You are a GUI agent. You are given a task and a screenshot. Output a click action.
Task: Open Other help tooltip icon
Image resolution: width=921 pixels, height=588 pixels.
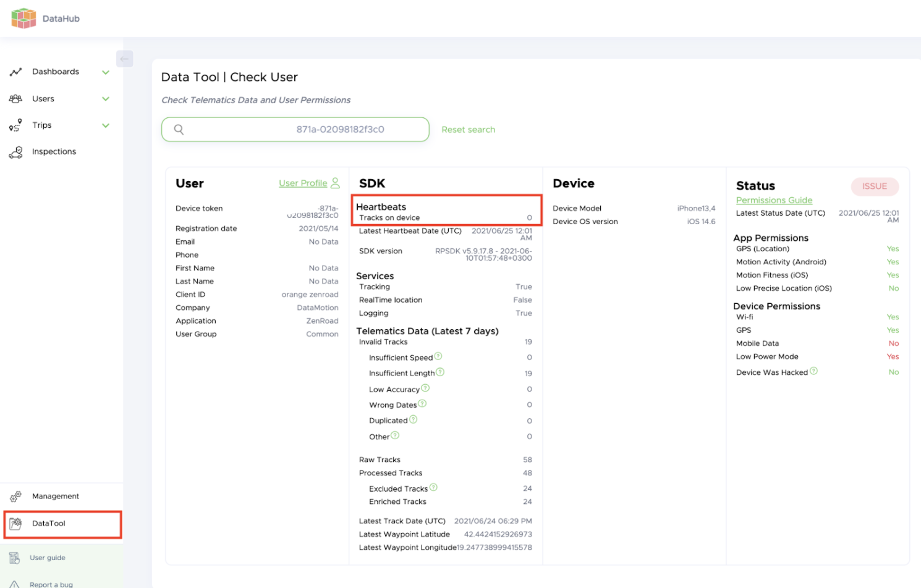(395, 435)
